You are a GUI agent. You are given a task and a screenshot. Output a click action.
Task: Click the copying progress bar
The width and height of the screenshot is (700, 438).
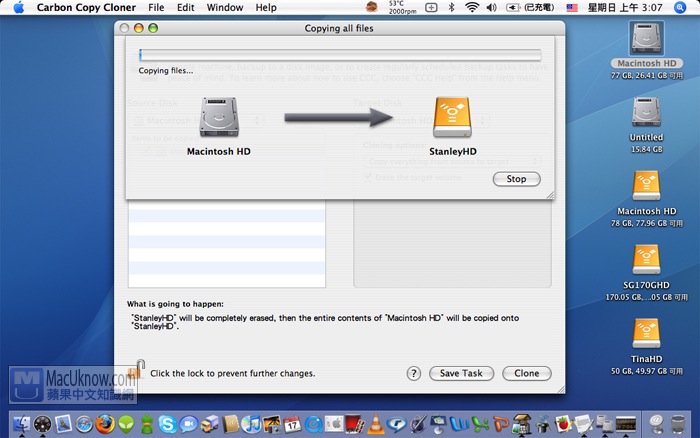point(340,55)
